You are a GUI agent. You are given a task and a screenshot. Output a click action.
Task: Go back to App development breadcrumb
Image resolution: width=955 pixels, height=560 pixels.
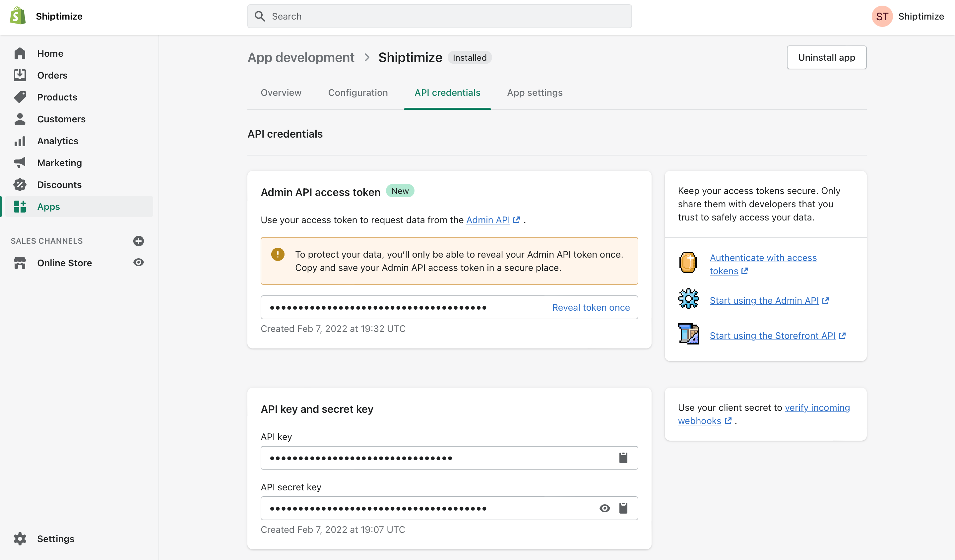coord(301,58)
